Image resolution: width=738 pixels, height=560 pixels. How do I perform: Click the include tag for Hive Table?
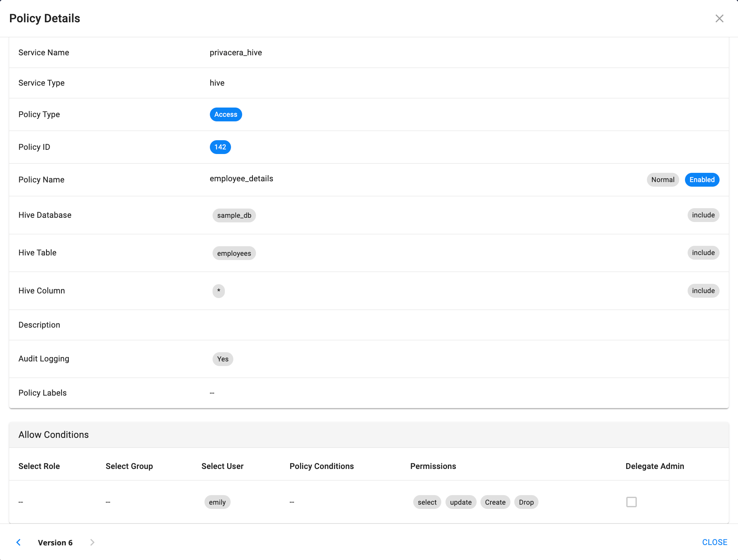(x=703, y=252)
